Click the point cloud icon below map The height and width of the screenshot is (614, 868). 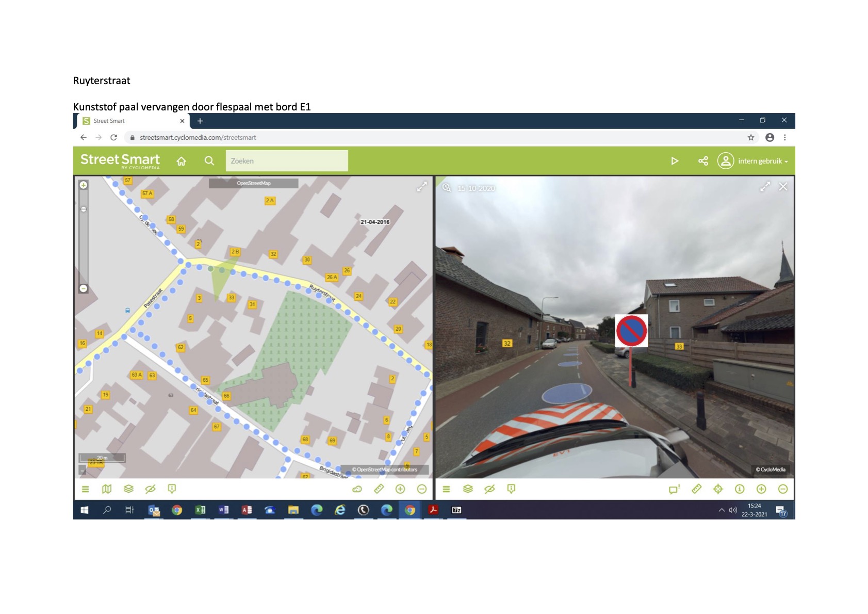[357, 489]
